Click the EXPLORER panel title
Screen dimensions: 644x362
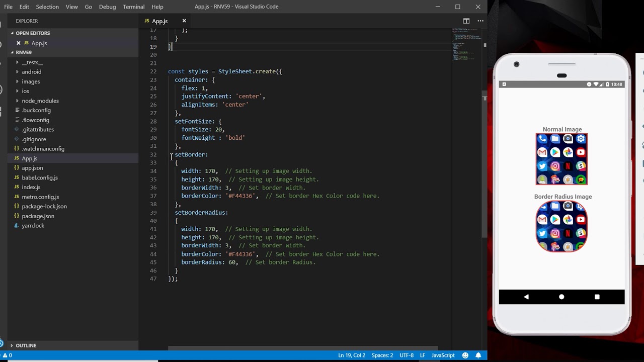[27, 21]
